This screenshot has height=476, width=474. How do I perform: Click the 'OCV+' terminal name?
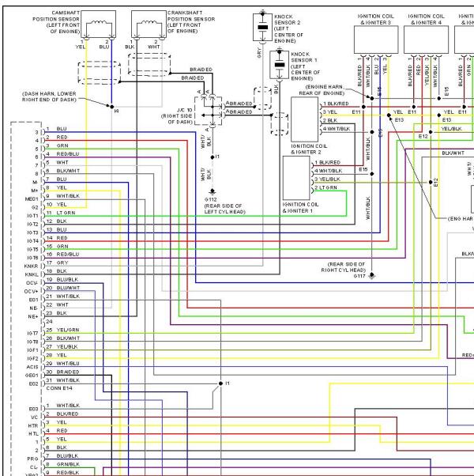click(32, 292)
